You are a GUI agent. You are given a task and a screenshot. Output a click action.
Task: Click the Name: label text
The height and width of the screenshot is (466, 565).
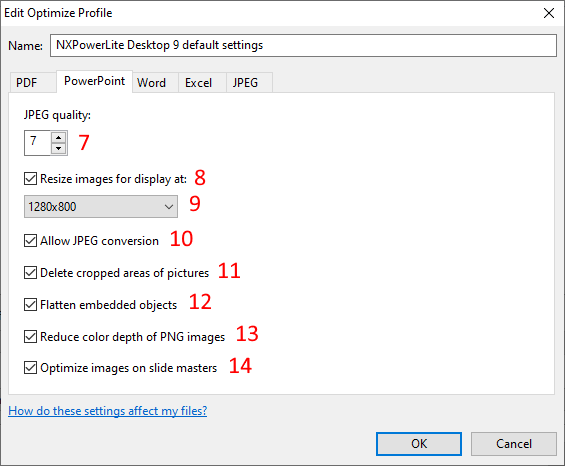[x=25, y=46]
